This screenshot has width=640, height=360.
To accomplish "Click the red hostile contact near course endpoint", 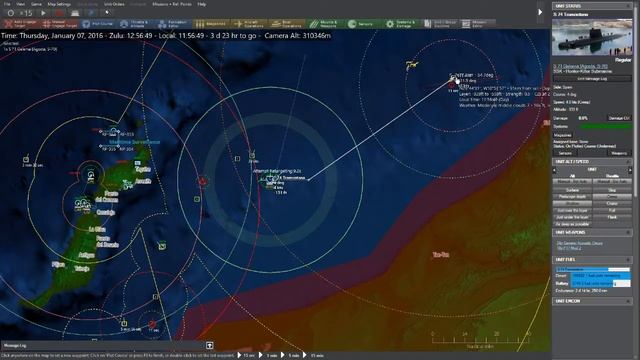I will coord(451,85).
